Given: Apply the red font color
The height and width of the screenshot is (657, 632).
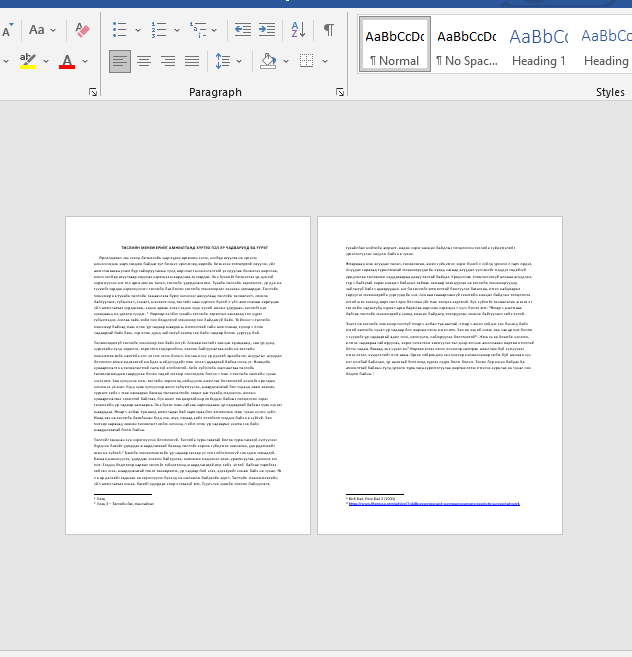Looking at the screenshot, I should [67, 62].
